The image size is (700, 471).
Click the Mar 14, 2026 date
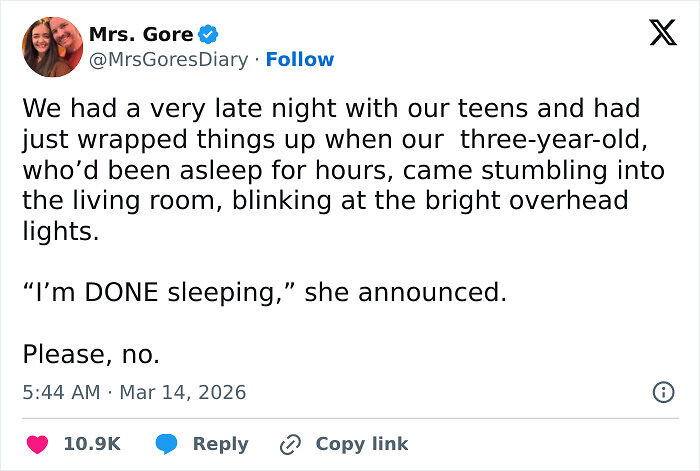click(x=182, y=392)
